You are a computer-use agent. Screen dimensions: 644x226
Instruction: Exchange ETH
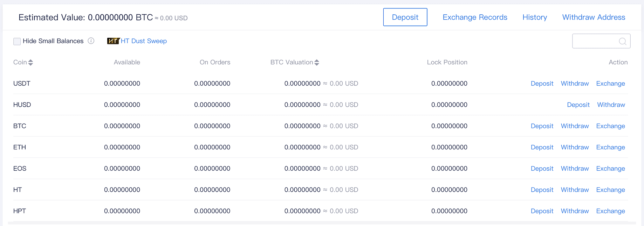point(610,147)
